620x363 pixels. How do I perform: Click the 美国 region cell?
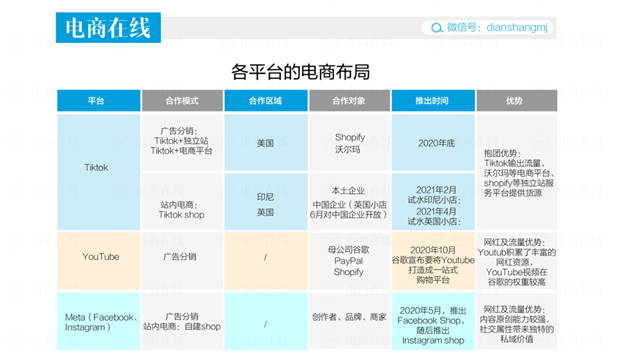point(266,143)
